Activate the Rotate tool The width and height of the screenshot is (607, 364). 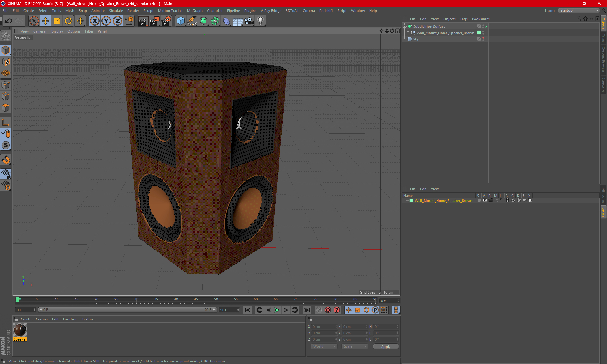[68, 21]
